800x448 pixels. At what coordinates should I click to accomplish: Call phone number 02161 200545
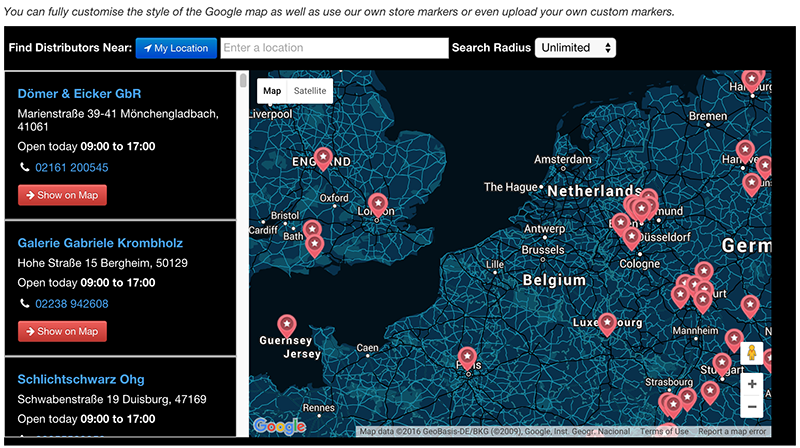coord(71,167)
